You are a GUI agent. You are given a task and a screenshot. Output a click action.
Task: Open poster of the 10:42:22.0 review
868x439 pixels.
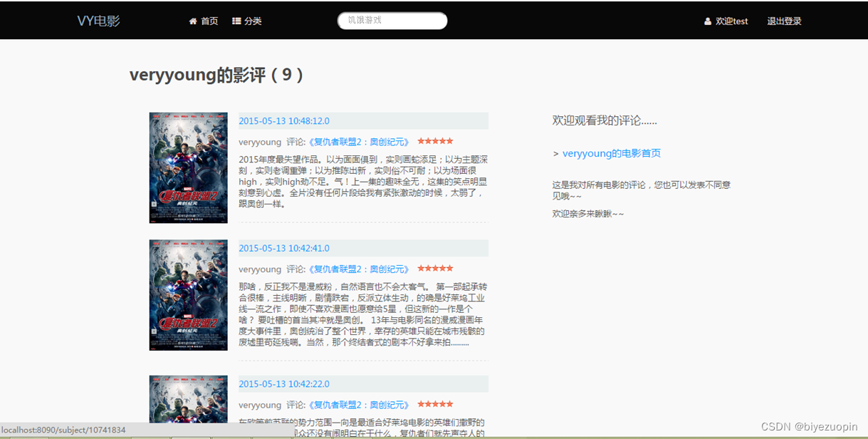(189, 400)
